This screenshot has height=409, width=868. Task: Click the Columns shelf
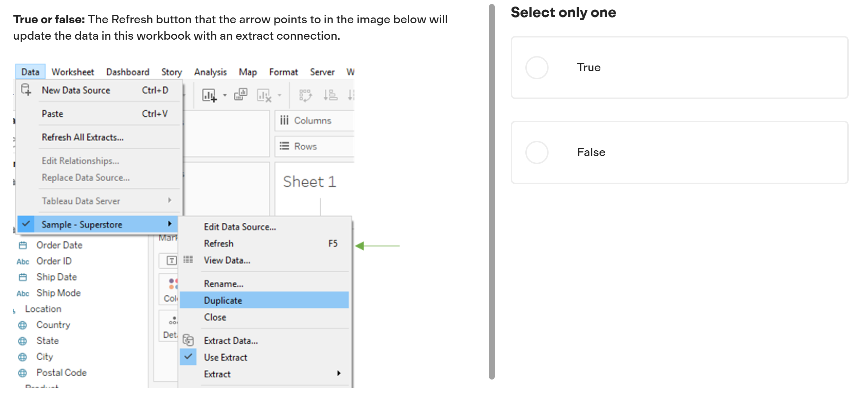pos(315,121)
